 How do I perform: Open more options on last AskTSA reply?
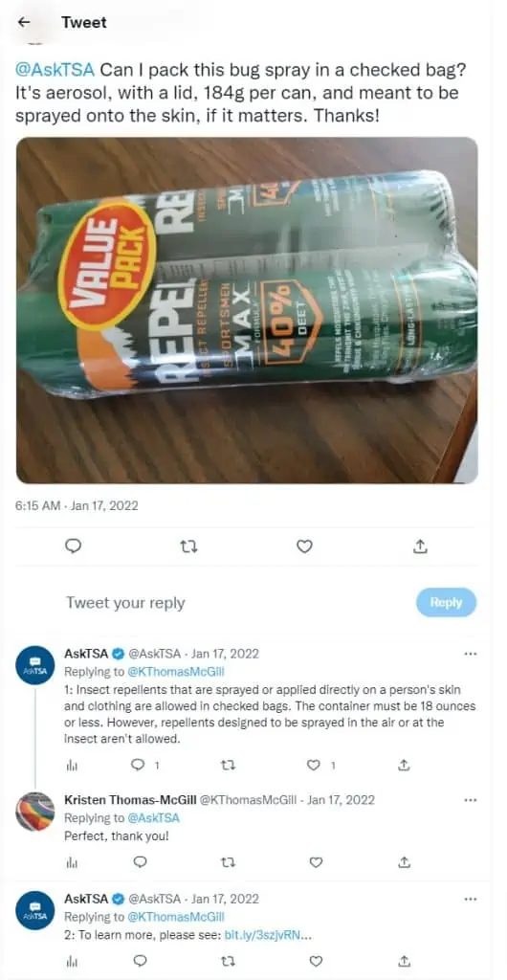[471, 900]
